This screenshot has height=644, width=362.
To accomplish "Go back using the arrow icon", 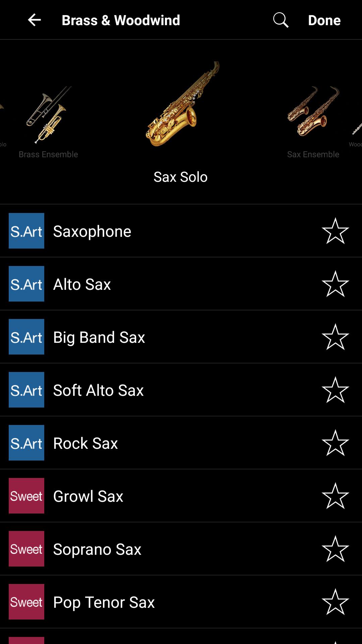I will tap(34, 20).
